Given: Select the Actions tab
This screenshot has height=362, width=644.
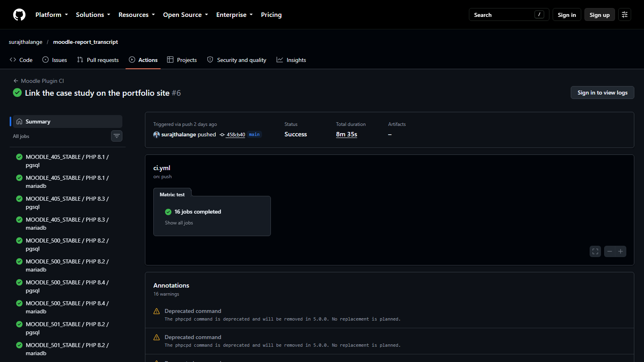Looking at the screenshot, I should click(143, 60).
